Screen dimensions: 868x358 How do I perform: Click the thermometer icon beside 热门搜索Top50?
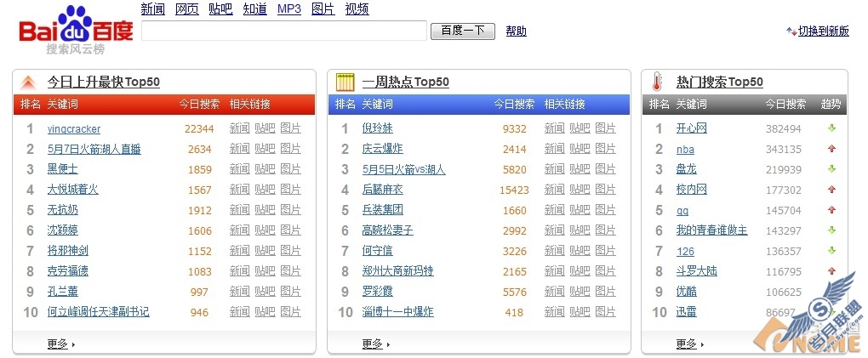(x=657, y=82)
